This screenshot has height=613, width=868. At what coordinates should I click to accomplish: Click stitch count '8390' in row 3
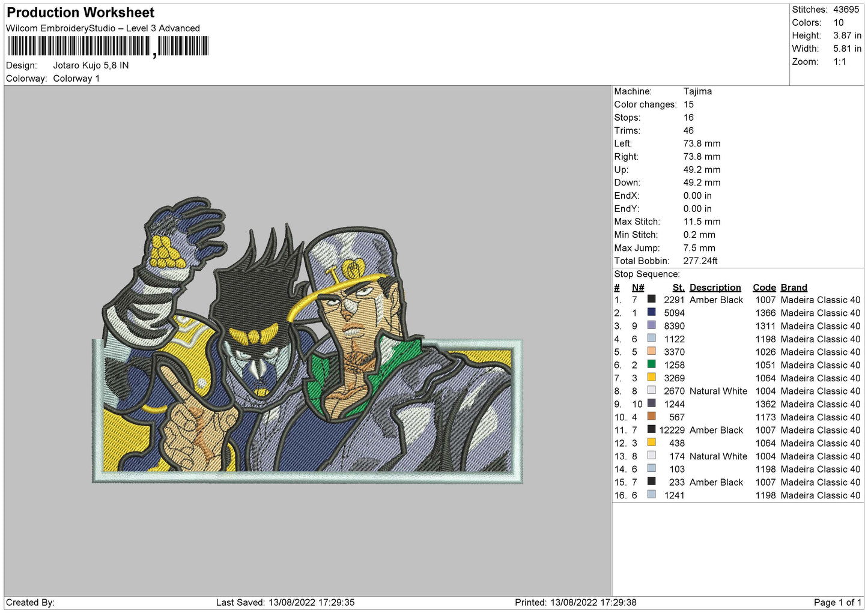pos(674,326)
